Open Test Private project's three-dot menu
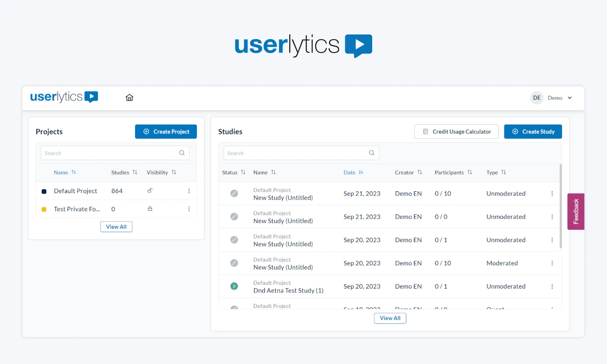The height and width of the screenshot is (364, 607). click(x=189, y=209)
